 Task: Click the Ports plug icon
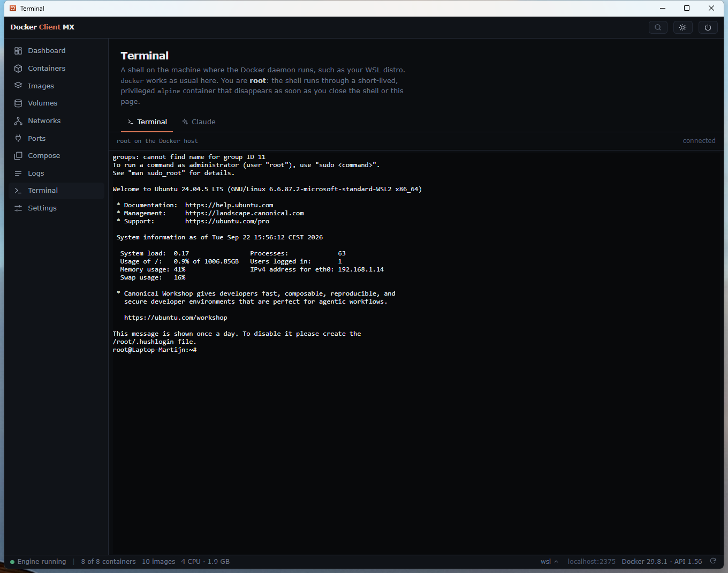point(18,138)
